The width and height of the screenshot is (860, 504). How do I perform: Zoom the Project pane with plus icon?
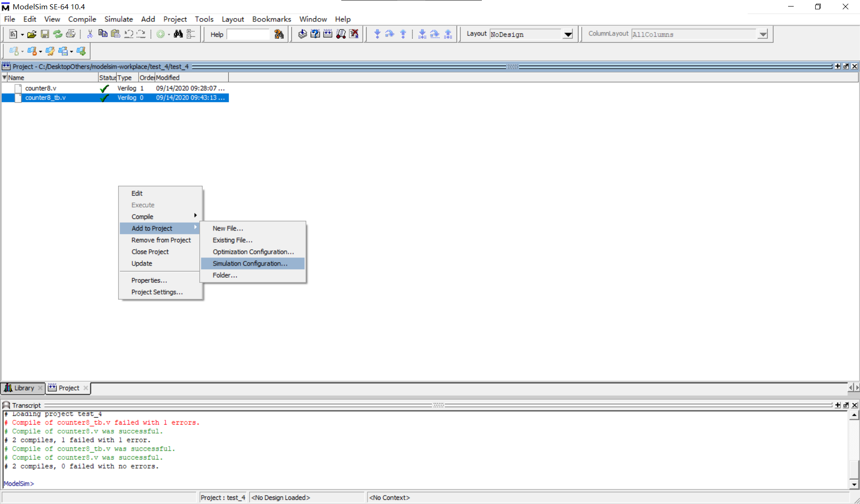pyautogui.click(x=838, y=66)
